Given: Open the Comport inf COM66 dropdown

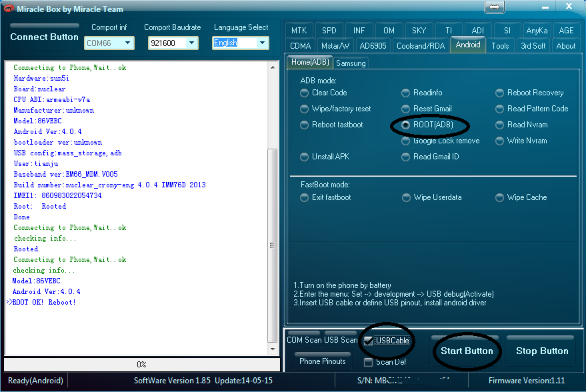Looking at the screenshot, I should point(109,43).
